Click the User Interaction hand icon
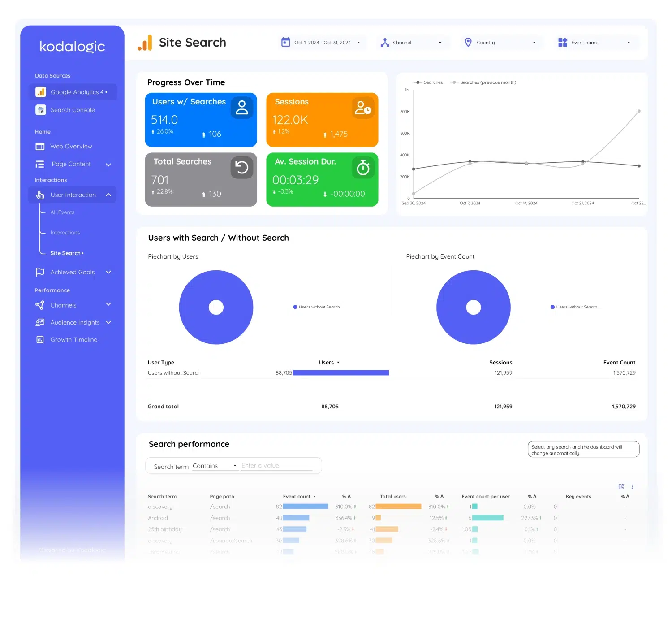Screen dimensions: 672x628 pos(40,195)
